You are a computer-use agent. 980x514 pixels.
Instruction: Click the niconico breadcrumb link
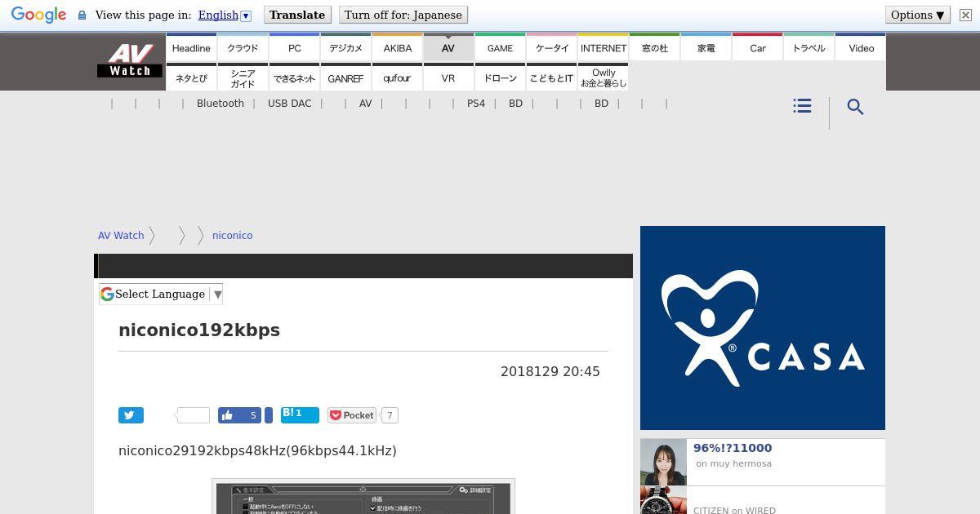(x=232, y=235)
